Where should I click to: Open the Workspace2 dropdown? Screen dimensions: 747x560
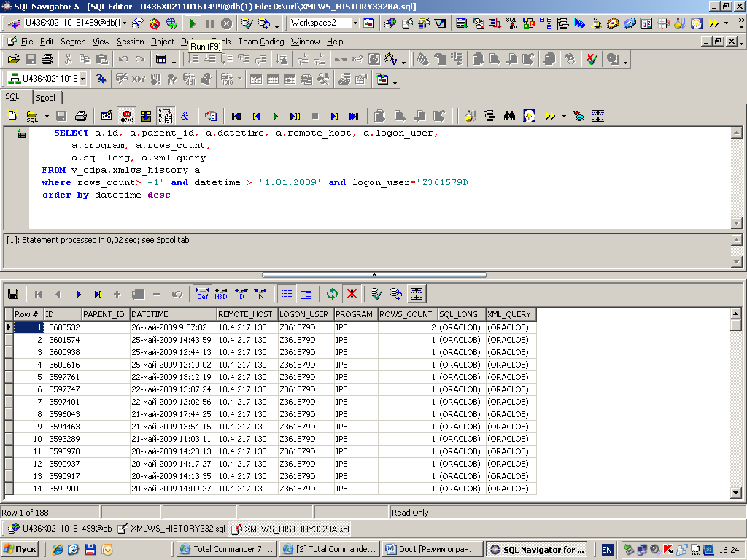pyautogui.click(x=355, y=23)
